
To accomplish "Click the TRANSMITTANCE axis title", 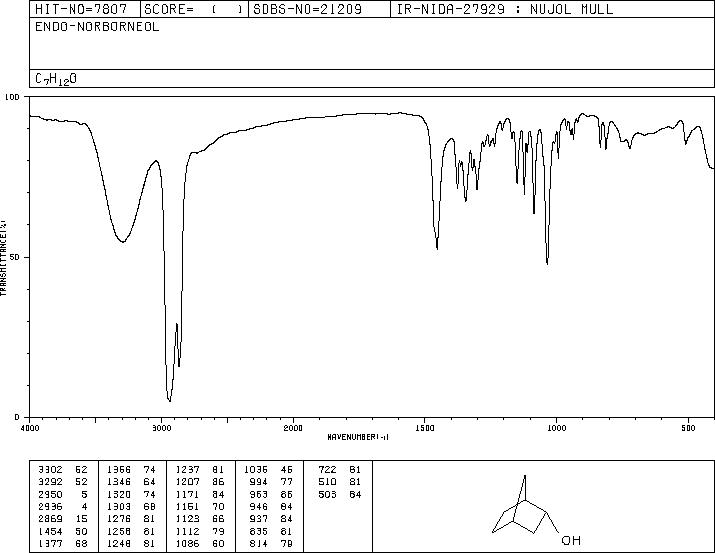I will (x=3, y=258).
